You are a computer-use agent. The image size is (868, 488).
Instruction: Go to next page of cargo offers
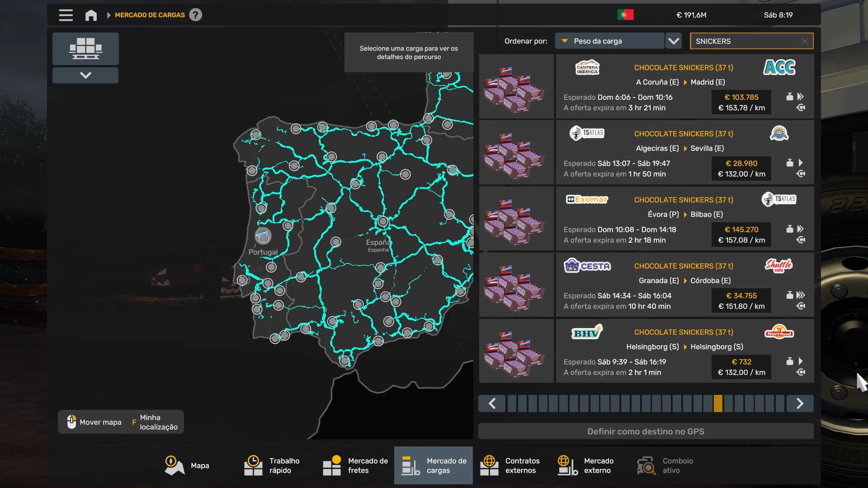pyautogui.click(x=800, y=404)
